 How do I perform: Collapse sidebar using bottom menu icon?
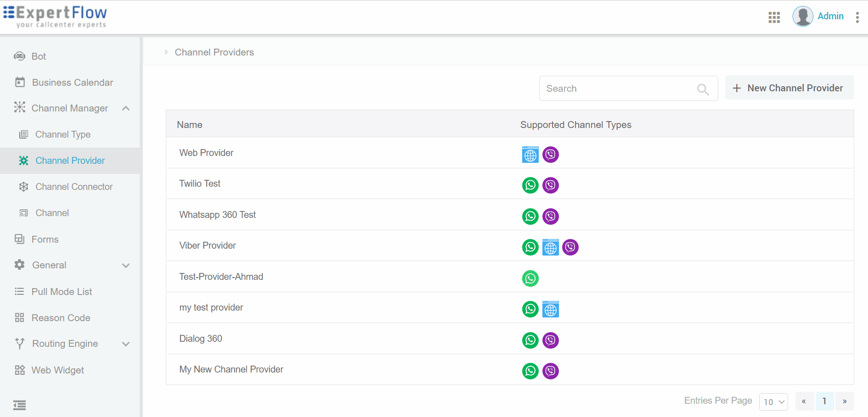pos(19,405)
